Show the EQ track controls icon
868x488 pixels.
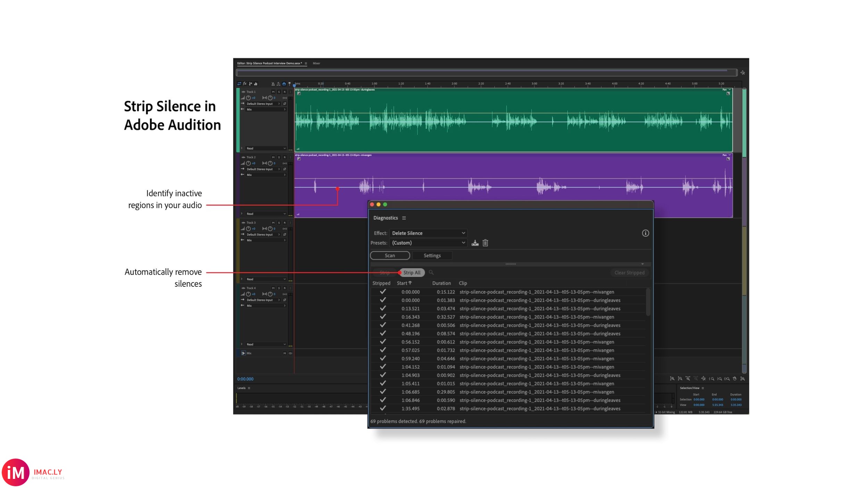click(256, 84)
